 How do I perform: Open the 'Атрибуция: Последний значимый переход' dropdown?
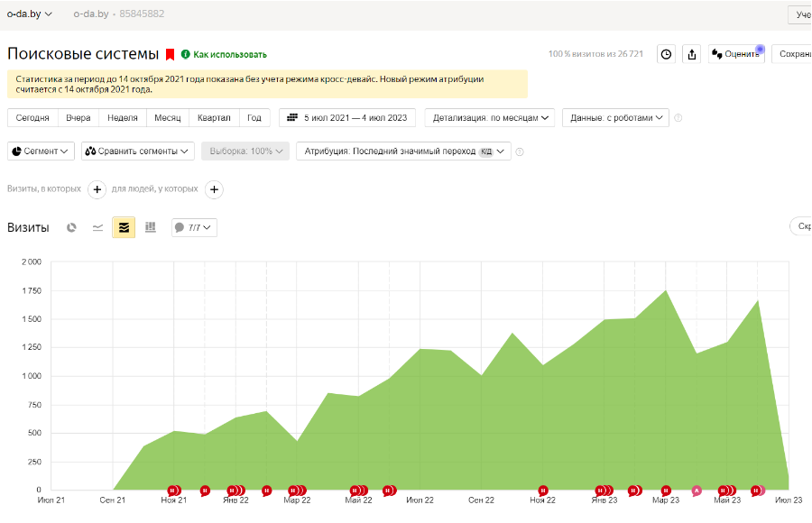click(403, 151)
